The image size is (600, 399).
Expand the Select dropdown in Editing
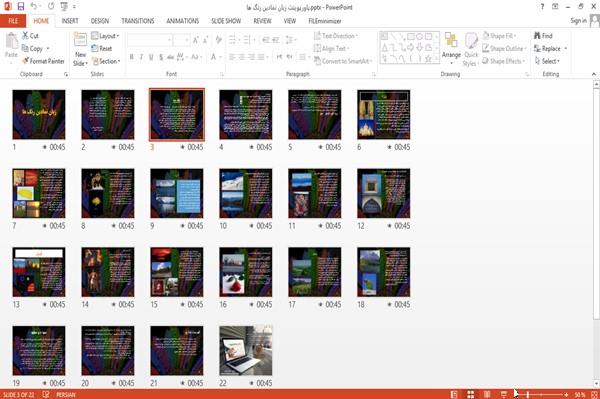tap(548, 61)
